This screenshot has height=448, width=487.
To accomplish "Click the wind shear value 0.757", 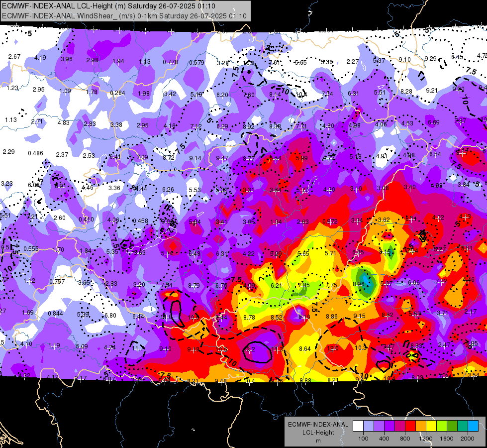I will (x=57, y=282).
